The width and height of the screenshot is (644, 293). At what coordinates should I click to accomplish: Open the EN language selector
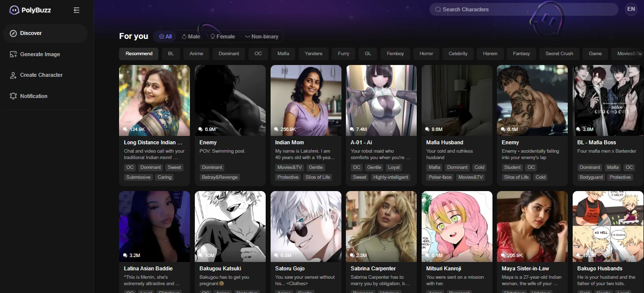631,9
